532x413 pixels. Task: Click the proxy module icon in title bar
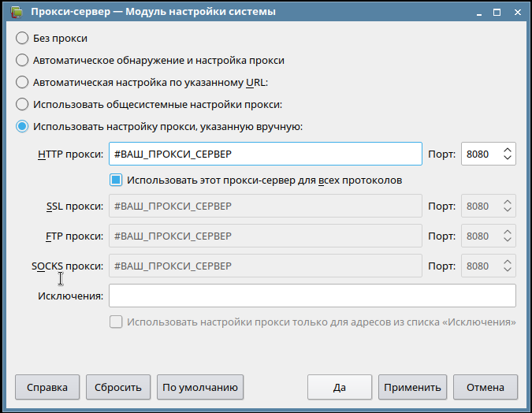pyautogui.click(x=15, y=13)
